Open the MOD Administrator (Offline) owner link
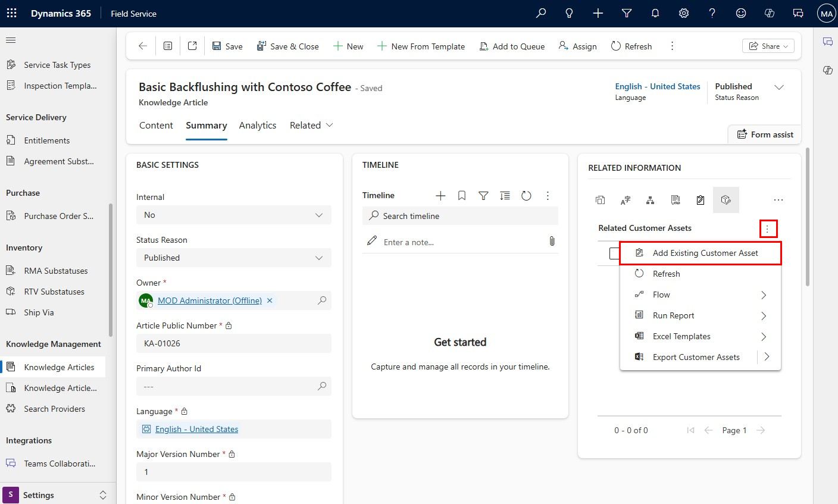The width and height of the screenshot is (838, 504). [209, 300]
